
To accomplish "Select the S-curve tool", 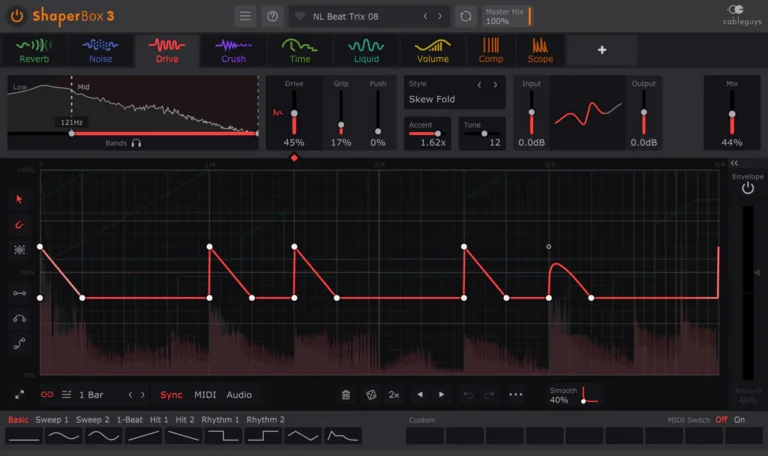I will (19, 344).
